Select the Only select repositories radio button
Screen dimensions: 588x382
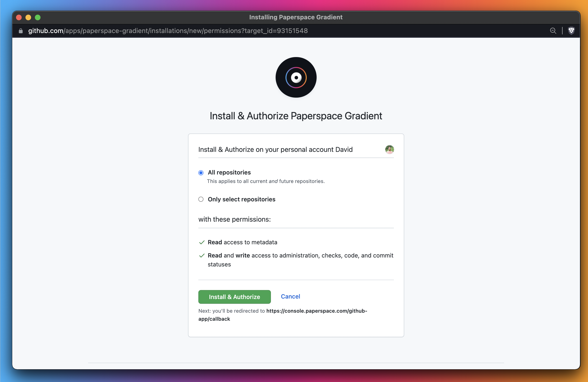coord(201,199)
